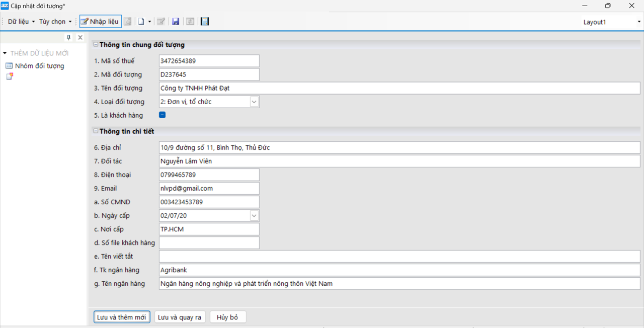Viewport: 644px width, 328px height.
Task: Collapse the Thông tin chung đối tượng section
Action: [96, 45]
